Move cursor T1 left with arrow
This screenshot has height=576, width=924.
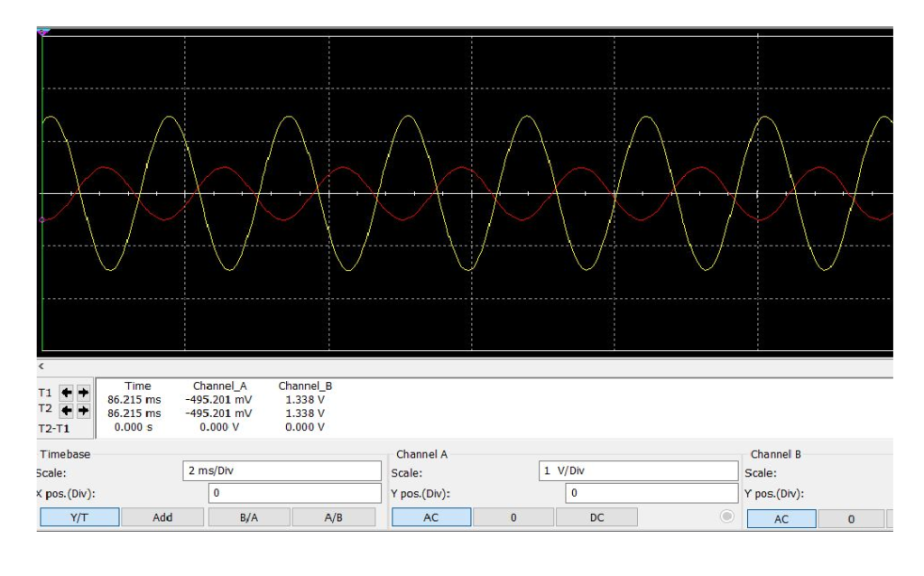coord(67,393)
